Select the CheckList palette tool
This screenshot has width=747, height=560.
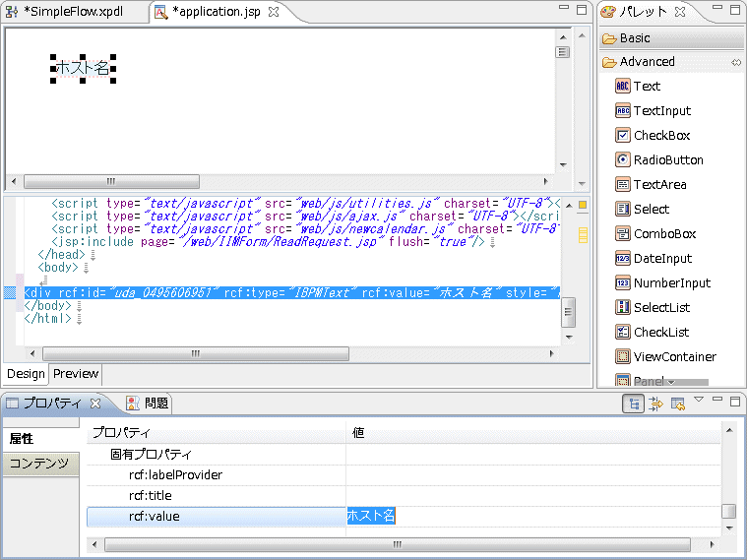click(659, 333)
